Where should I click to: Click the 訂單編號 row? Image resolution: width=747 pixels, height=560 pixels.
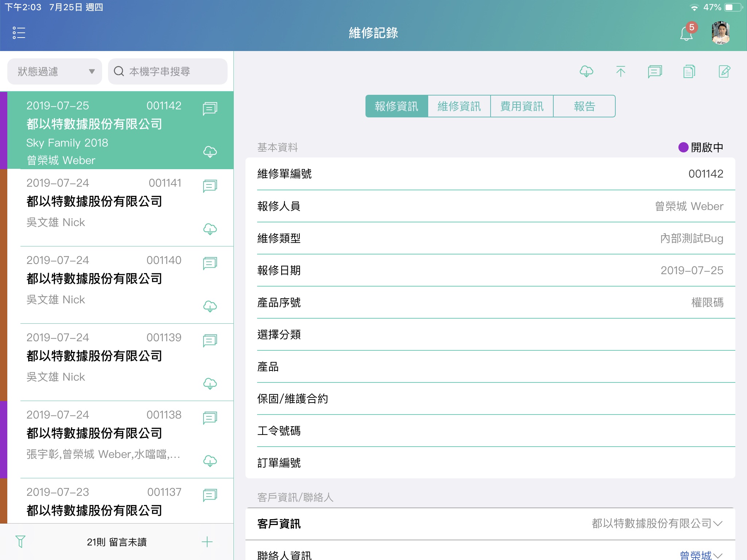click(490, 463)
